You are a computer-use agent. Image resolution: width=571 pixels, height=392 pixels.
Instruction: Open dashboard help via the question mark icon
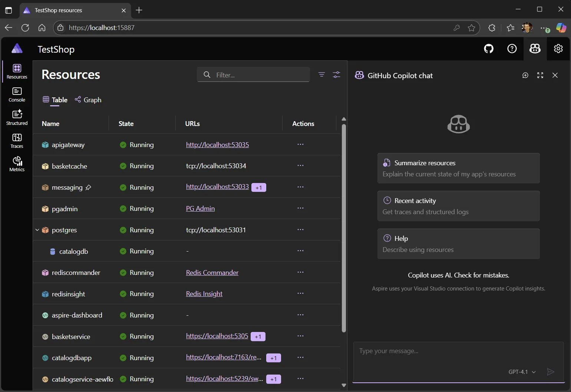512,49
